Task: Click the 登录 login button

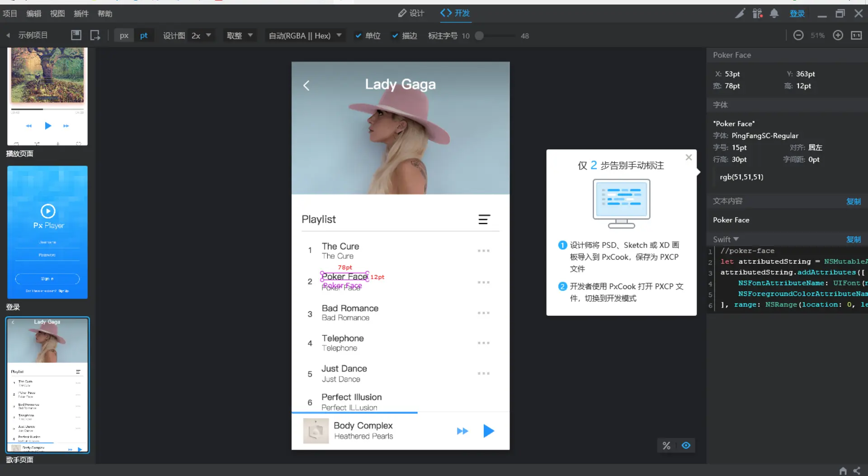Action: click(797, 14)
